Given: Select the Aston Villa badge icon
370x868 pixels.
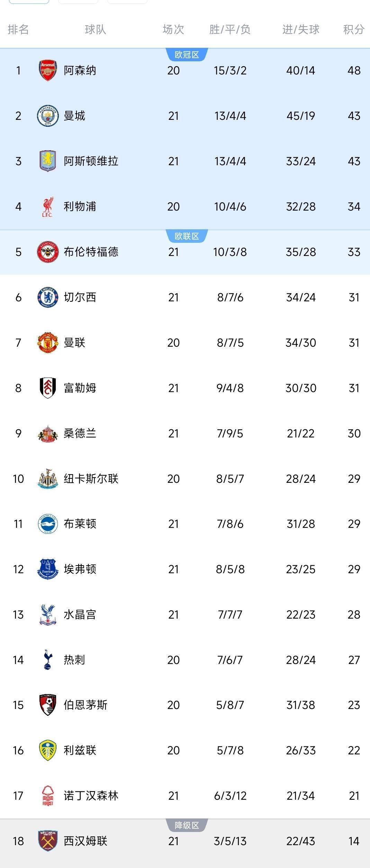Looking at the screenshot, I should click(x=48, y=161).
